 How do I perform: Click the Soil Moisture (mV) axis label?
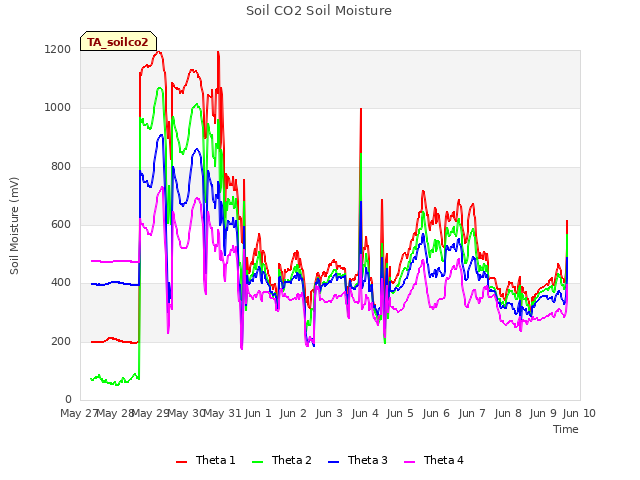pos(15,226)
